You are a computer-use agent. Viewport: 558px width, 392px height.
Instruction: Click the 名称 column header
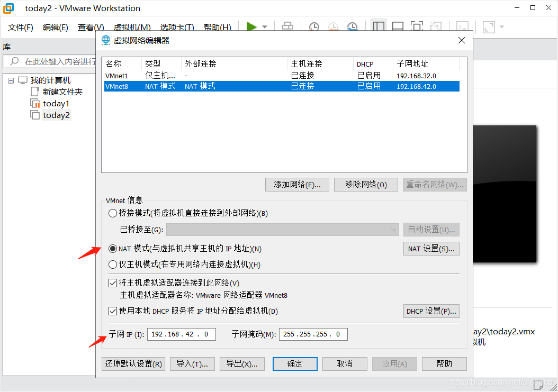(x=123, y=63)
